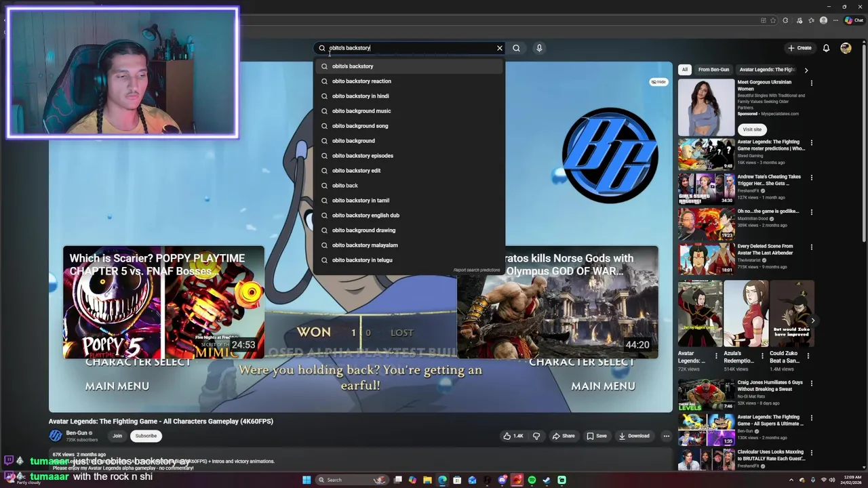This screenshot has height=488, width=868.
Task: Show more filter chips with the arrow
Action: (x=806, y=70)
